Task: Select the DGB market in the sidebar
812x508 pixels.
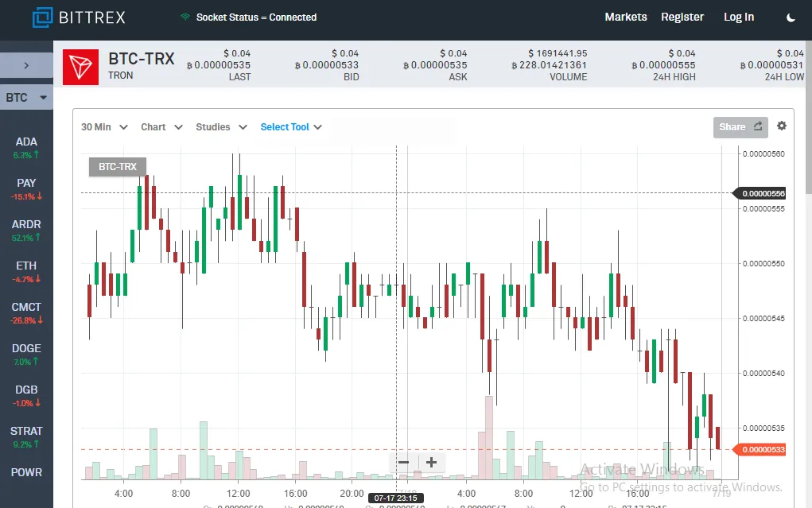Action: coord(26,396)
